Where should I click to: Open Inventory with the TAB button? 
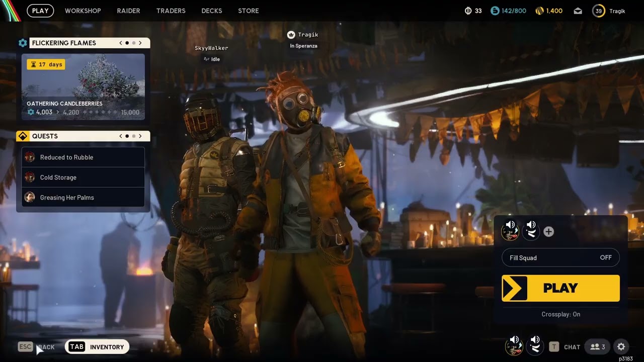97,347
